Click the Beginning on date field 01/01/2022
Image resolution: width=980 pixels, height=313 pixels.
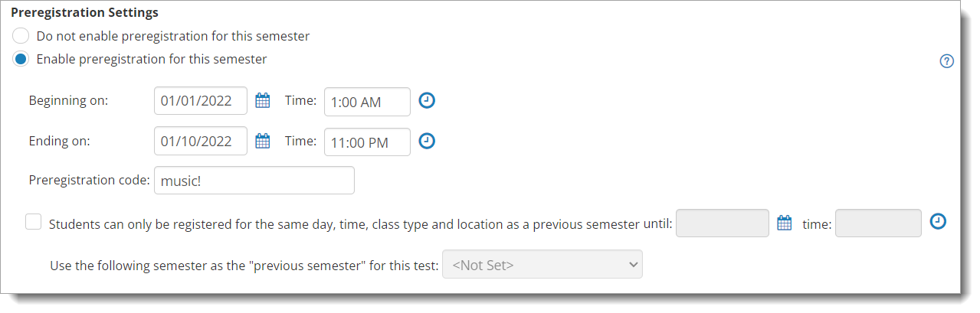click(201, 100)
